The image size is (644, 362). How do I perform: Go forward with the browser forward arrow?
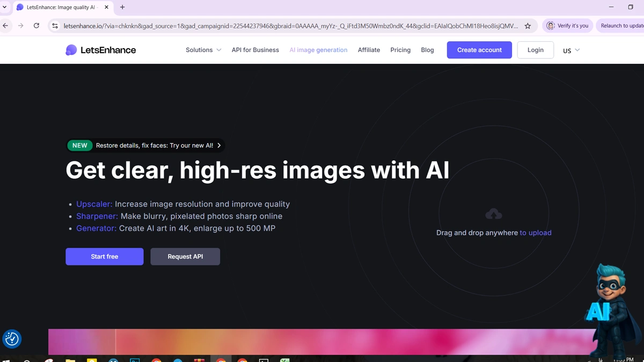point(21,26)
